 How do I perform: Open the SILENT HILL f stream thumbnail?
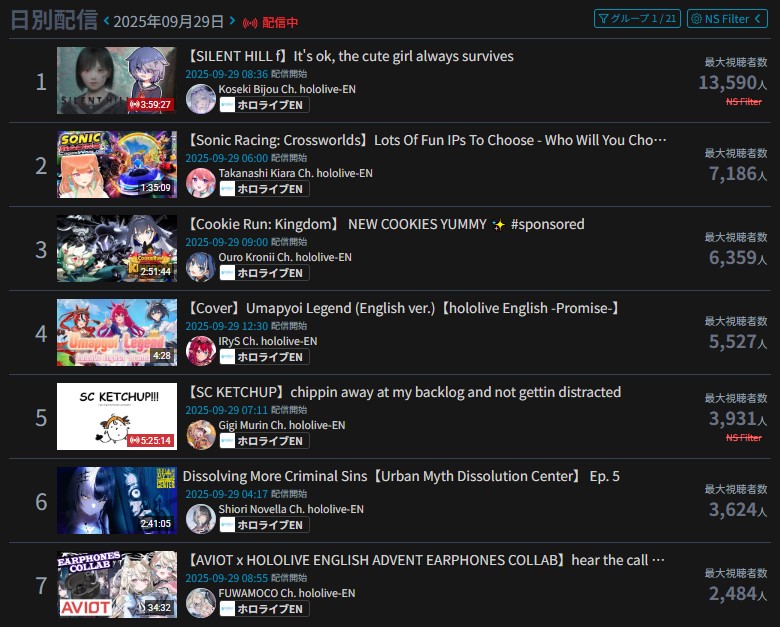tap(117, 81)
